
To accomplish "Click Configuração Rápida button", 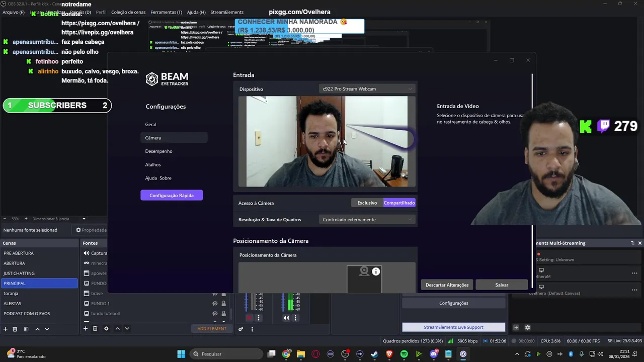I will point(172,195).
